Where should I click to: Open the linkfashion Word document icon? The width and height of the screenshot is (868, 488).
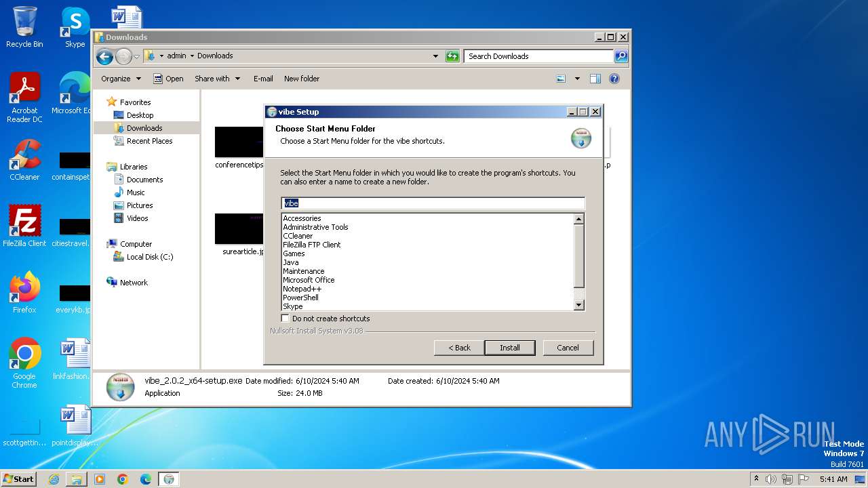75,359
